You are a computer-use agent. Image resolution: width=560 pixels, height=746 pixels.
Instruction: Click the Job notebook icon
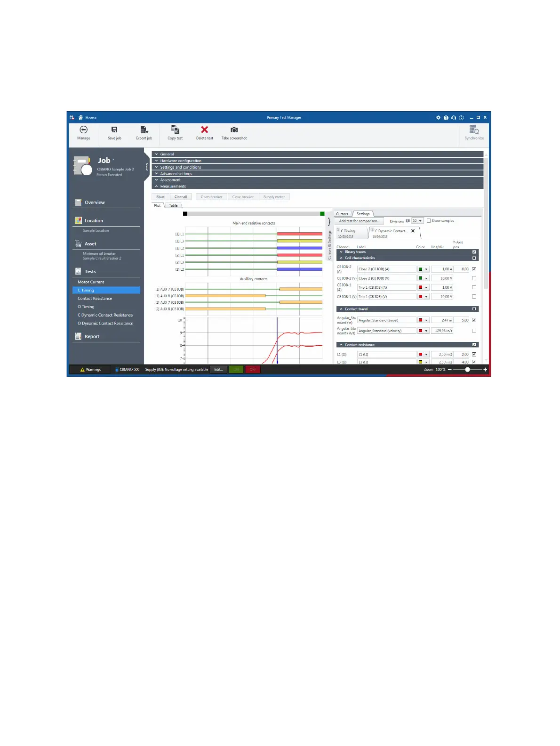(x=83, y=166)
